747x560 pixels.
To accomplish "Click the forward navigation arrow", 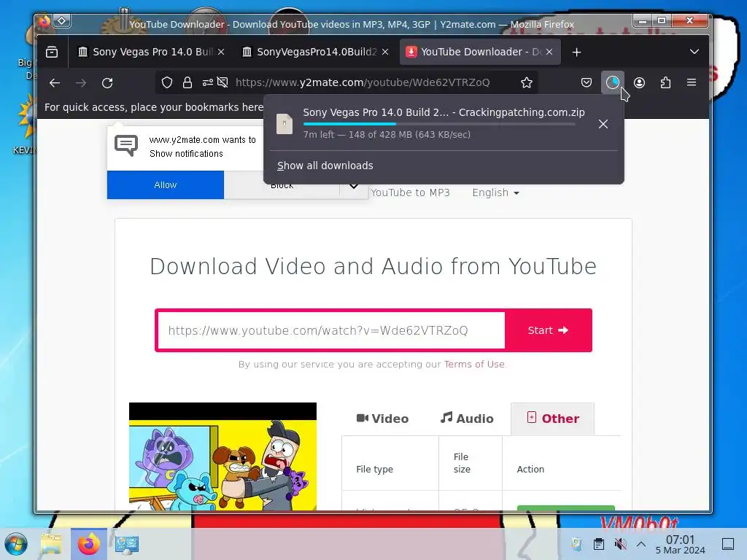I will pos(81,83).
